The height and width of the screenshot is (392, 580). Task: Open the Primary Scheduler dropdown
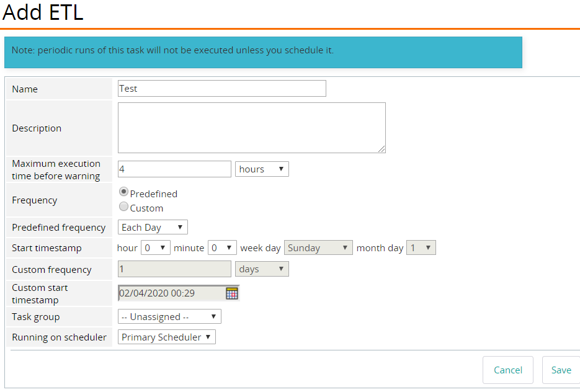[x=167, y=337]
